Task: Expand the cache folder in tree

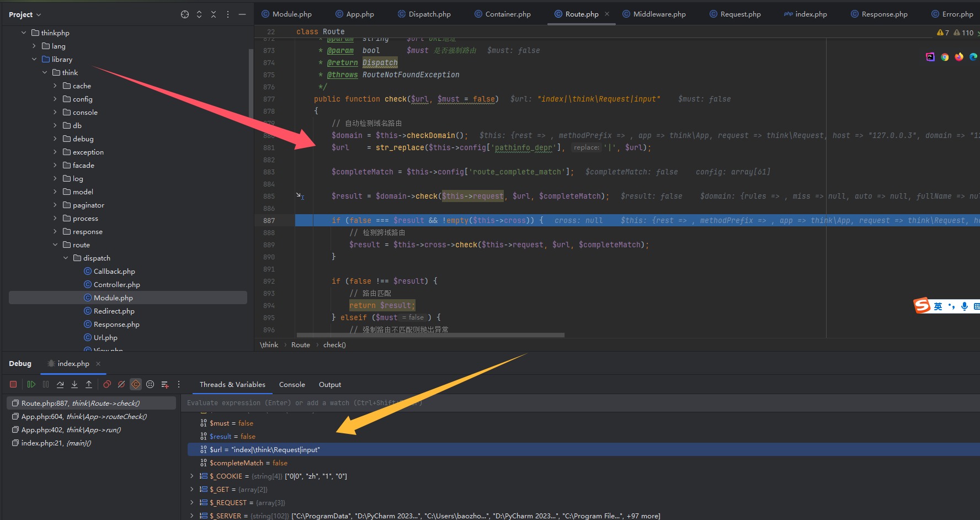Action: pyautogui.click(x=55, y=86)
